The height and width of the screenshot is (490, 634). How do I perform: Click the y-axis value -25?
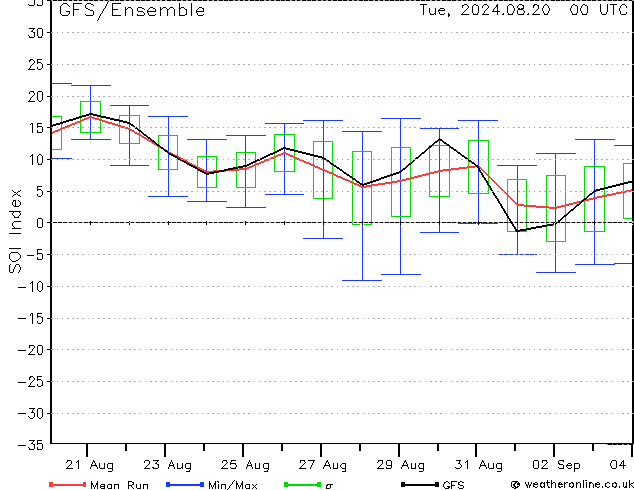click(x=32, y=381)
